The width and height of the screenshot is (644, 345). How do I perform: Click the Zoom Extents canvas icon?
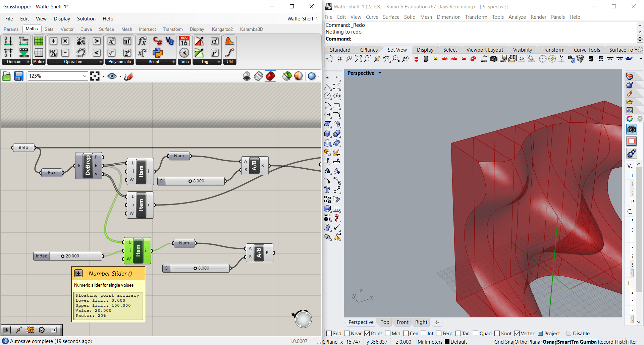[95, 76]
